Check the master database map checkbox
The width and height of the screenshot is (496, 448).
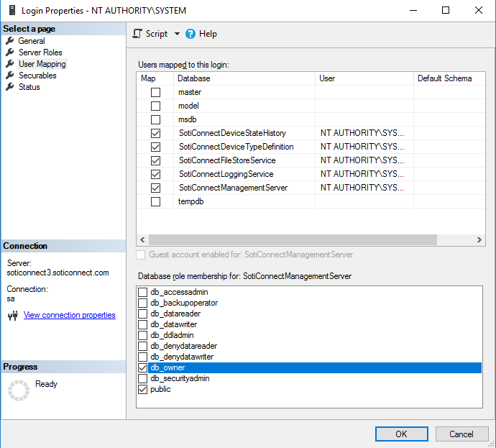click(155, 92)
